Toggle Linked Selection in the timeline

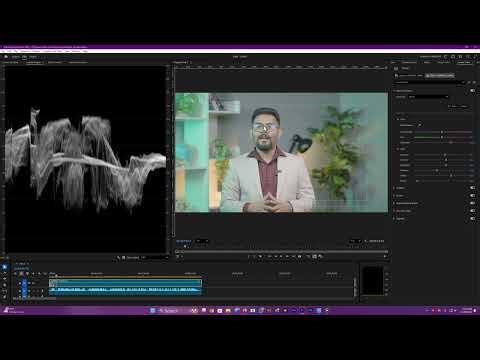pyautogui.click(x=27, y=274)
